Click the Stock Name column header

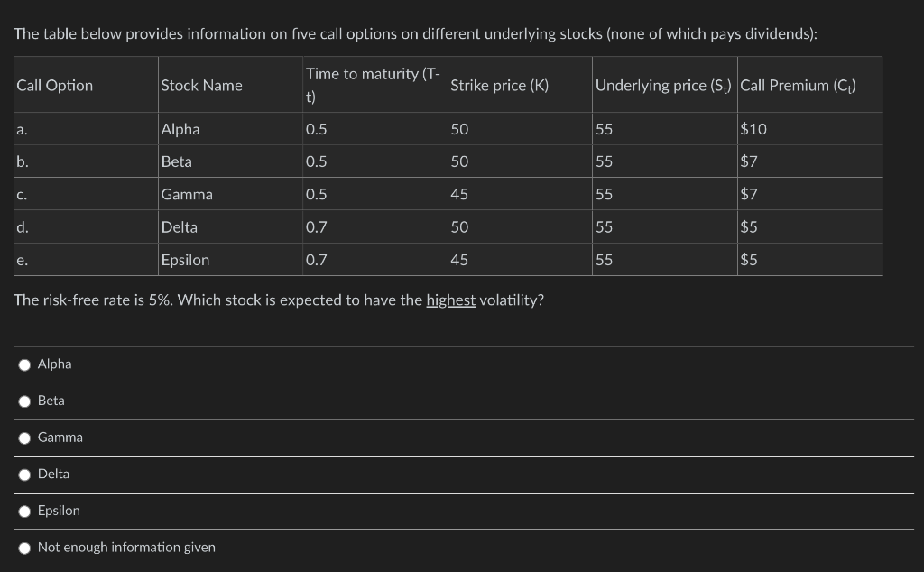tap(201, 85)
